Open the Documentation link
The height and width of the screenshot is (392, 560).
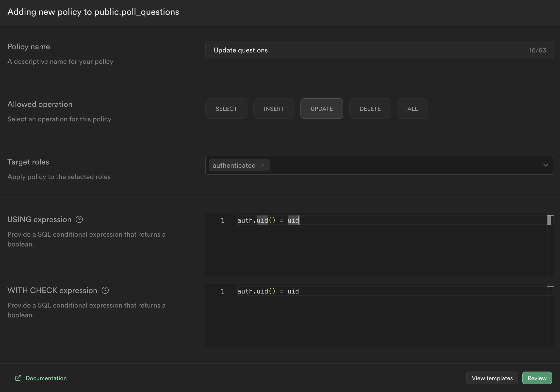tap(46, 378)
